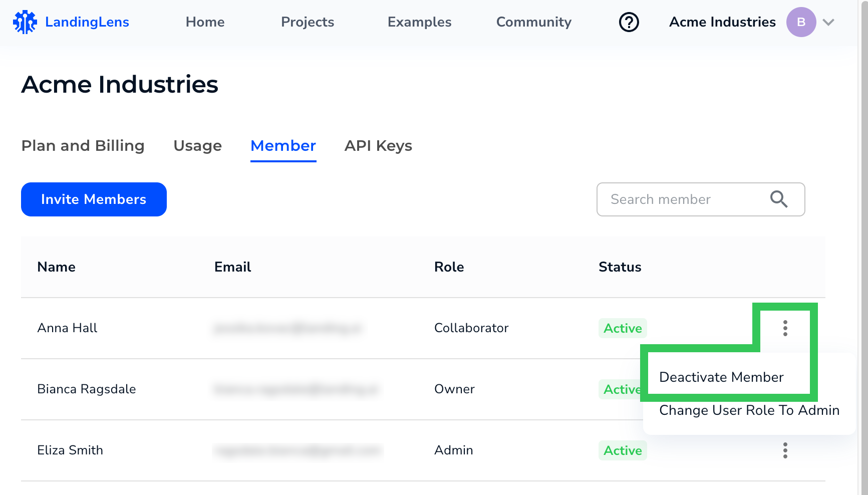
Task: Click Anna Hall's blurred email cell
Action: pos(287,328)
